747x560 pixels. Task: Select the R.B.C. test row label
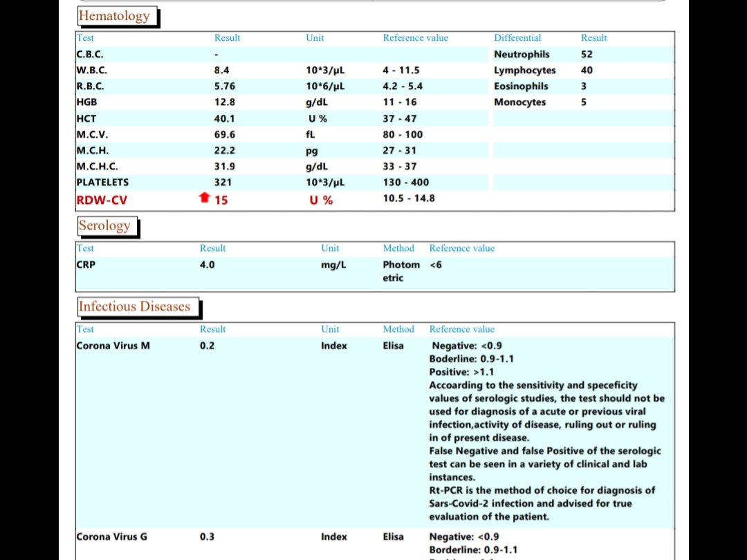click(91, 86)
